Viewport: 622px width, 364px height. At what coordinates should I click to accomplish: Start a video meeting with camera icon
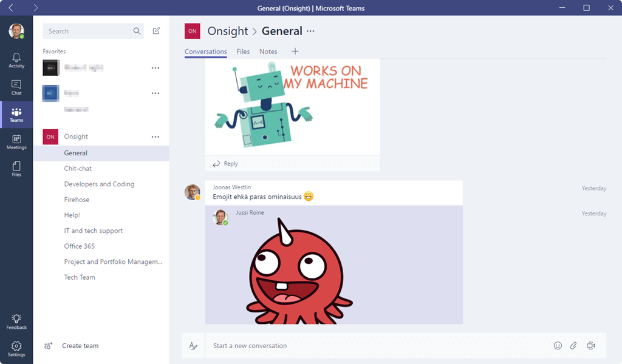590,346
